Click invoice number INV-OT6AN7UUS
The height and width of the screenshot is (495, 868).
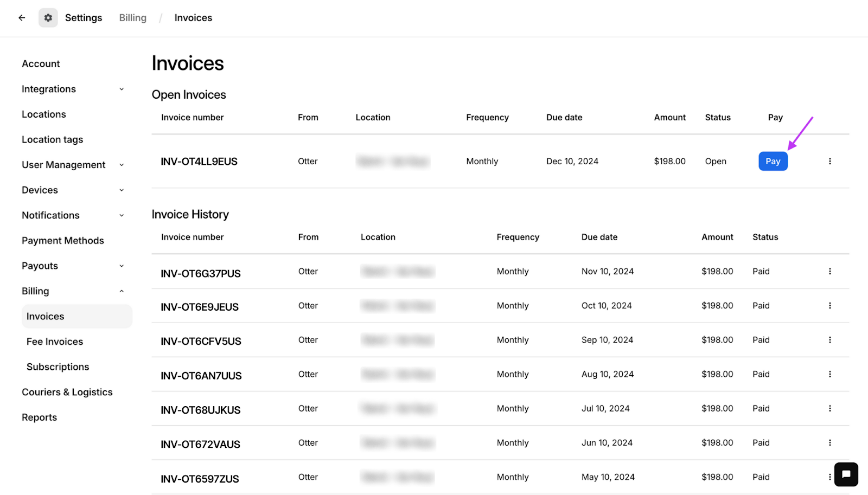click(201, 376)
